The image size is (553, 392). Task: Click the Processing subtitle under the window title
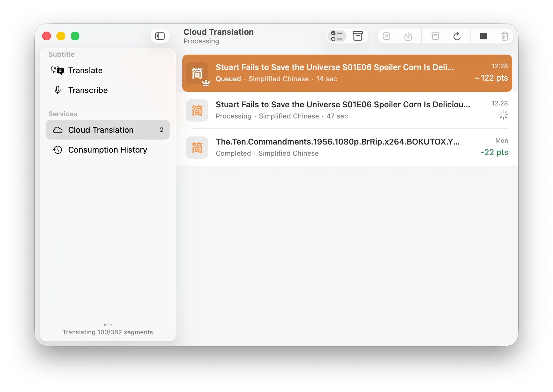tap(201, 41)
